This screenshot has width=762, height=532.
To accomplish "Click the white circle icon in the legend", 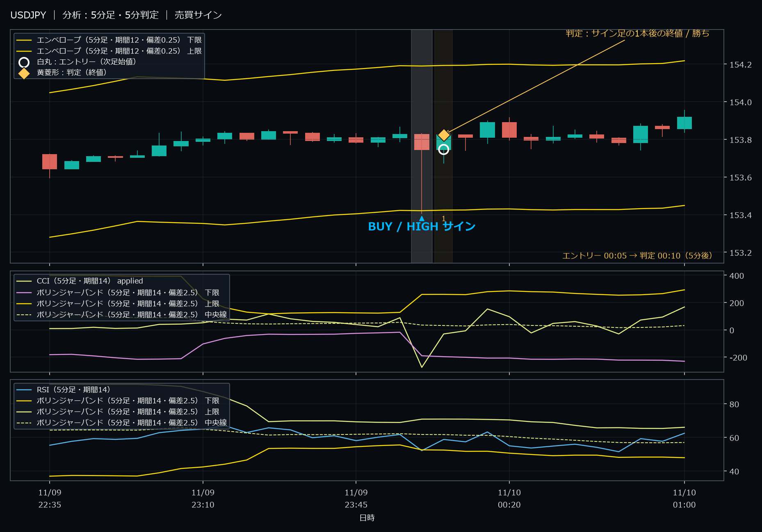I will (x=24, y=62).
